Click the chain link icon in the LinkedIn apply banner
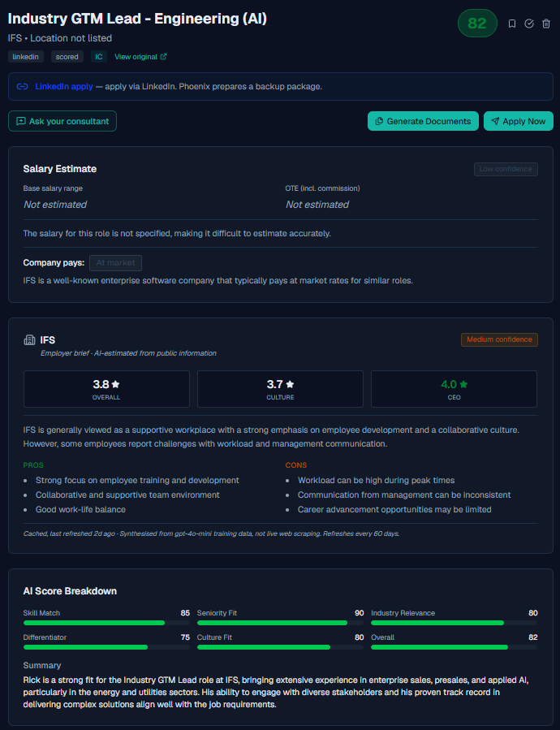Image resolution: width=560 pixels, height=730 pixels. click(22, 87)
